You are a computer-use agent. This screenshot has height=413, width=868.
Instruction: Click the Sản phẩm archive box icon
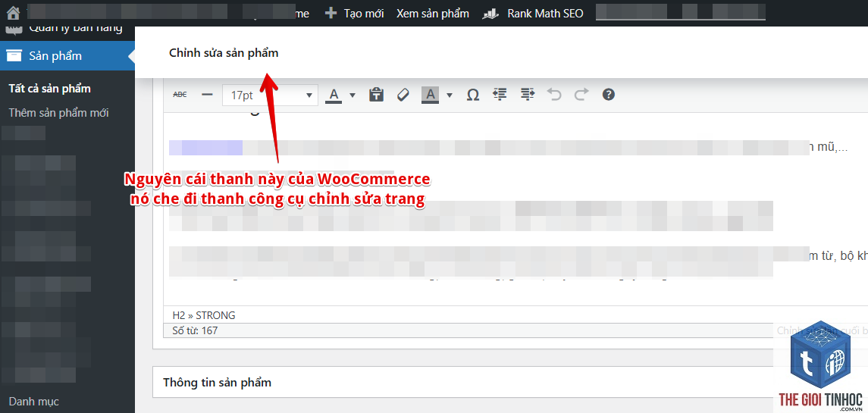[14, 55]
